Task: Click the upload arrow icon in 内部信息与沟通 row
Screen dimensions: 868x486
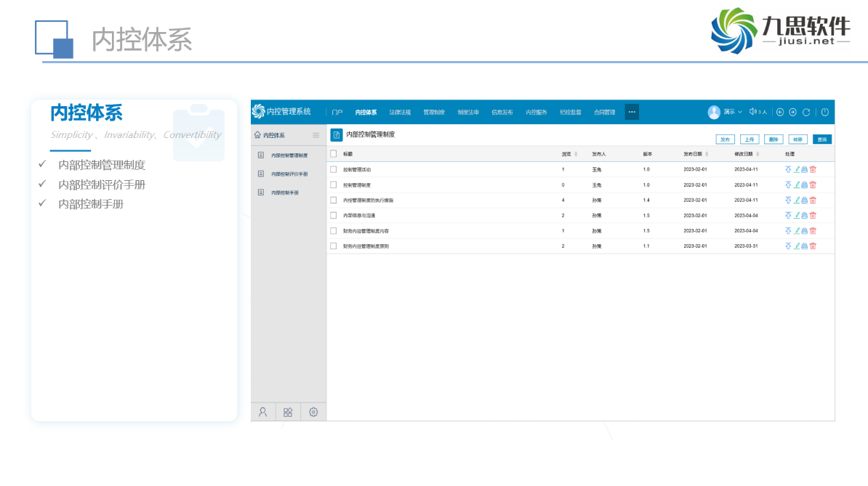Action: (788, 215)
